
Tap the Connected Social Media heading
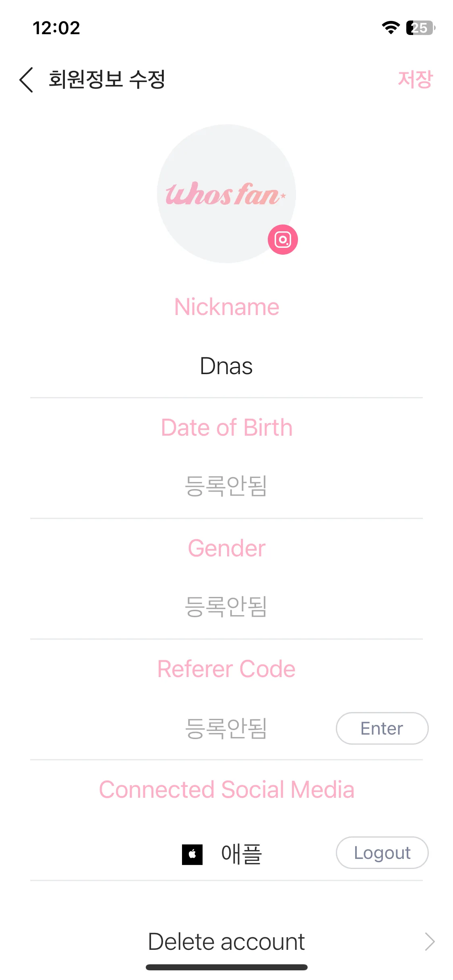coord(227,790)
